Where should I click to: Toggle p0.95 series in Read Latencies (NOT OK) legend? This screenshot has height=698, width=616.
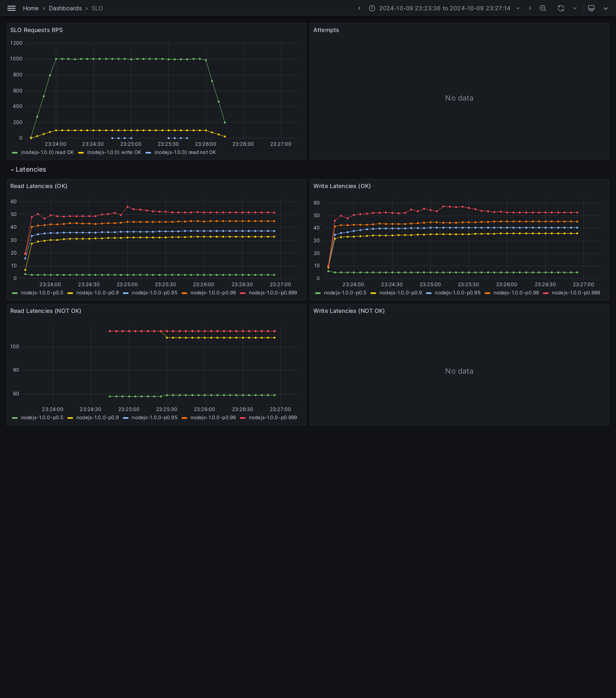[154, 418]
